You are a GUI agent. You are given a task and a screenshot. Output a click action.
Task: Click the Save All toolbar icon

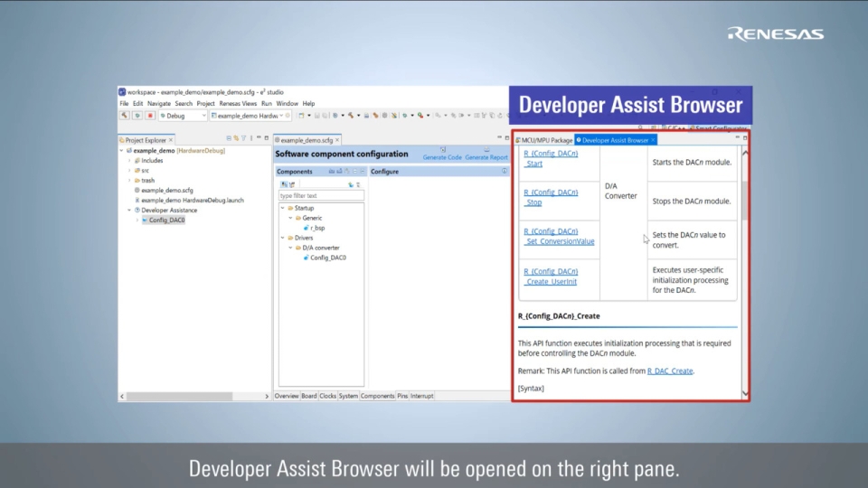tap(325, 116)
